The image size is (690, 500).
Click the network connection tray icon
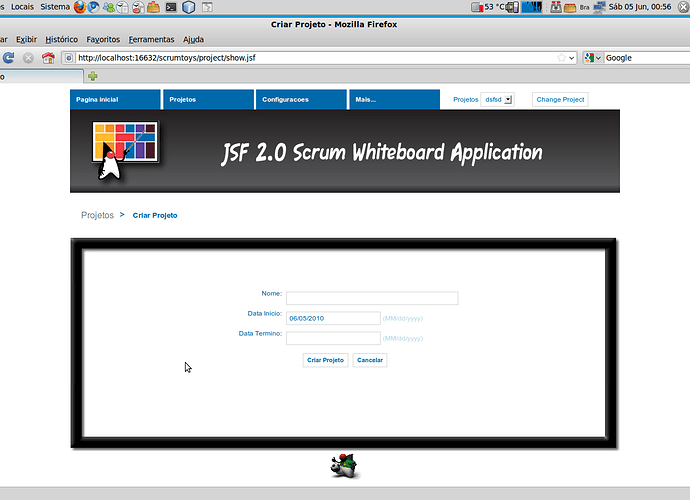(598, 7)
